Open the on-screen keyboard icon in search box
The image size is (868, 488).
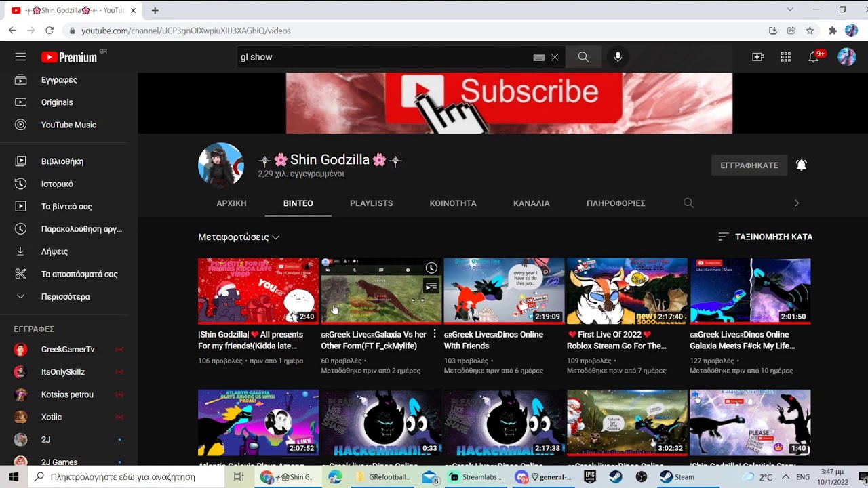[x=539, y=58]
